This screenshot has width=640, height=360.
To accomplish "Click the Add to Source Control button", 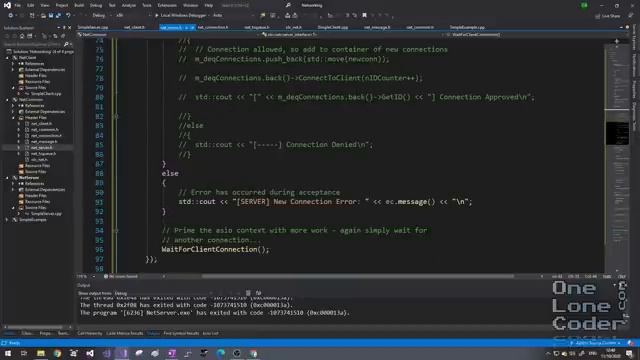I will click(596, 343).
